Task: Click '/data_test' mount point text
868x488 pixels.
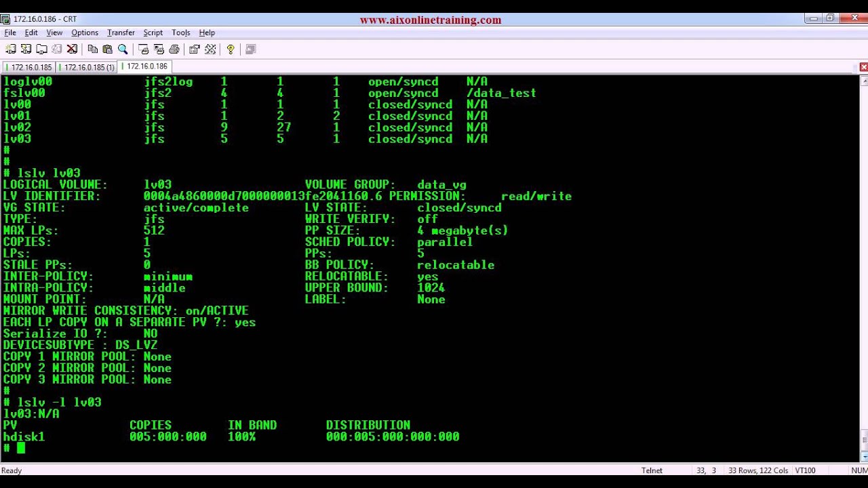Action: coord(501,94)
